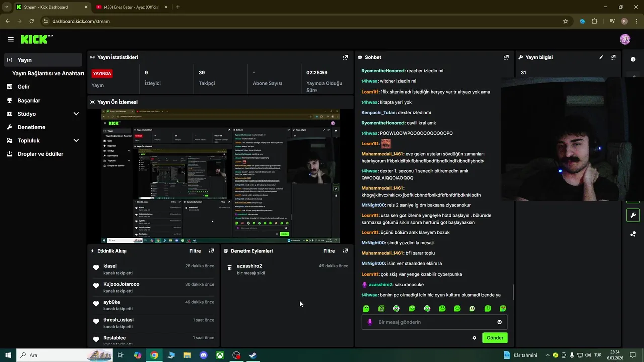This screenshot has width=644, height=362.
Task: Select the wrench icon in right sidebar
Action: tap(633, 215)
